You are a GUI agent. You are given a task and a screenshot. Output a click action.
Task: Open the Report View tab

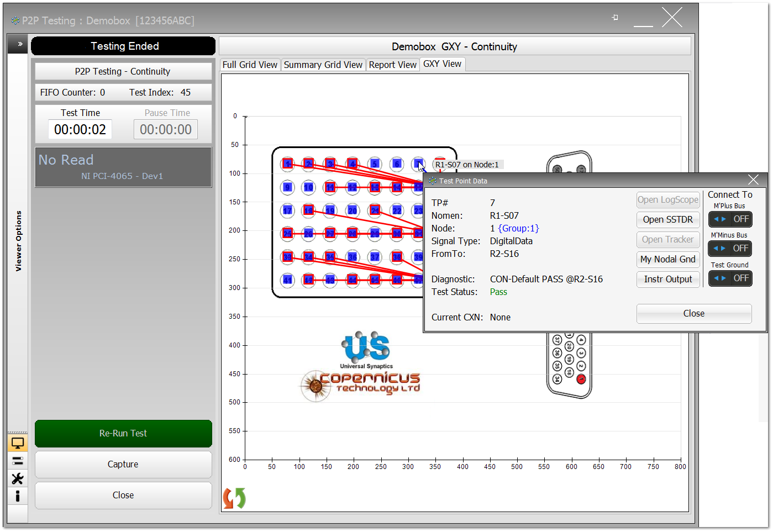(392, 65)
